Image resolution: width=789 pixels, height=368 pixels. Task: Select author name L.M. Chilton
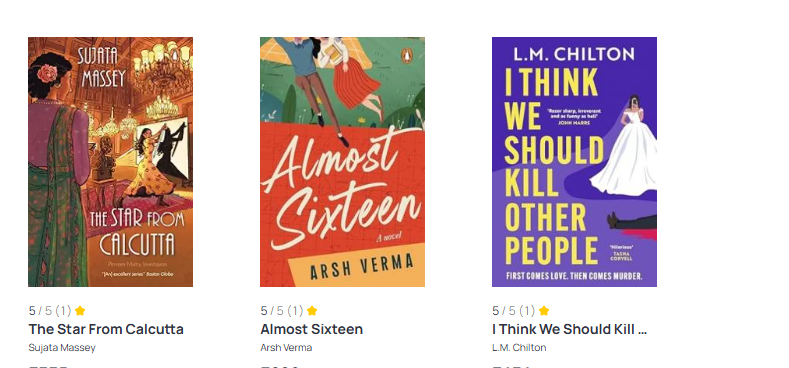pos(519,347)
